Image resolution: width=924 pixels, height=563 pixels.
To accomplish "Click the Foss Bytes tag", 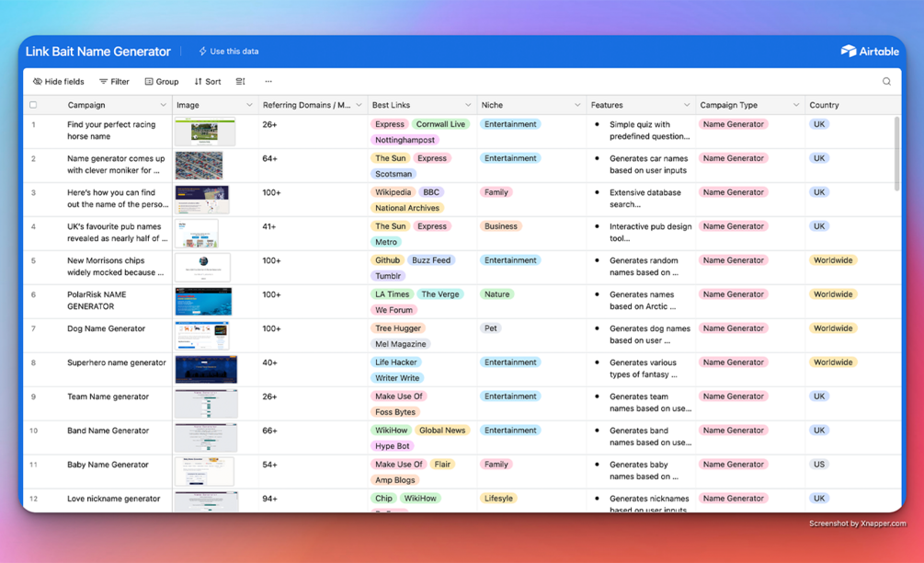I will pos(395,412).
